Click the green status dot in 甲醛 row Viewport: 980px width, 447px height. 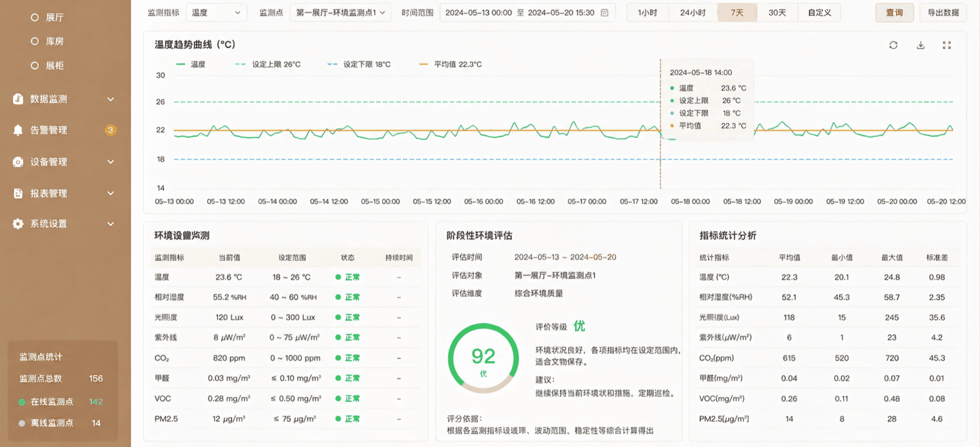[338, 378]
